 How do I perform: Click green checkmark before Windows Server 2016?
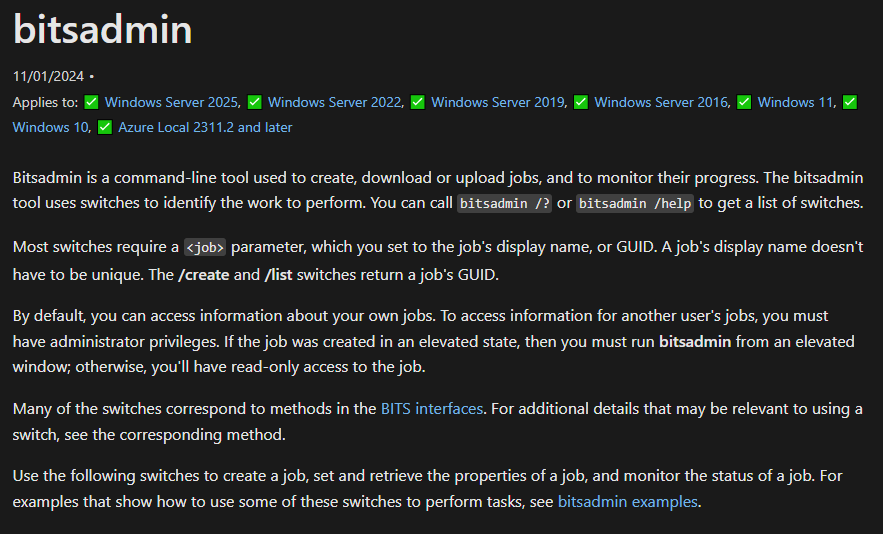pos(581,102)
